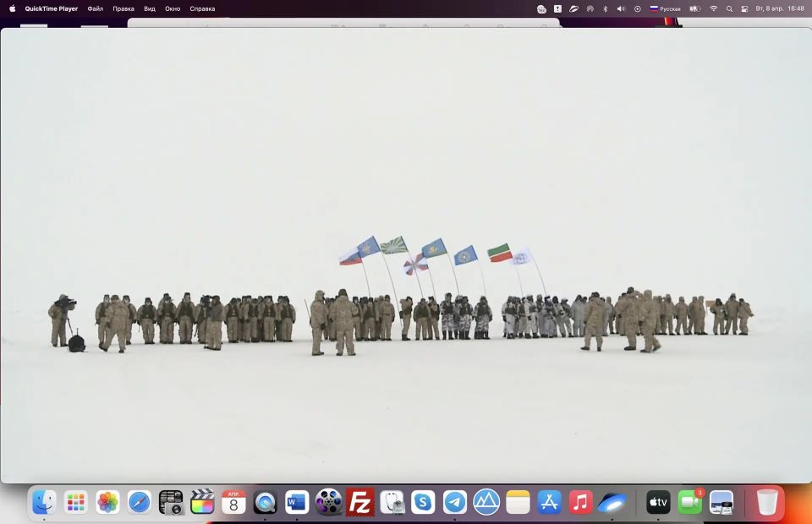Open the Apple TV app in the Dock
The image size is (812, 524).
click(659, 502)
